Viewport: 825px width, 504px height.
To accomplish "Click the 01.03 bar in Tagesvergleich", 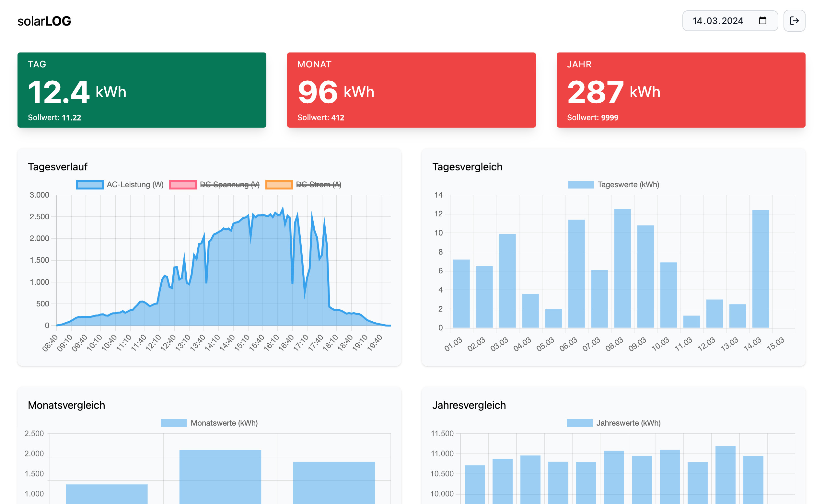I will coord(461,293).
